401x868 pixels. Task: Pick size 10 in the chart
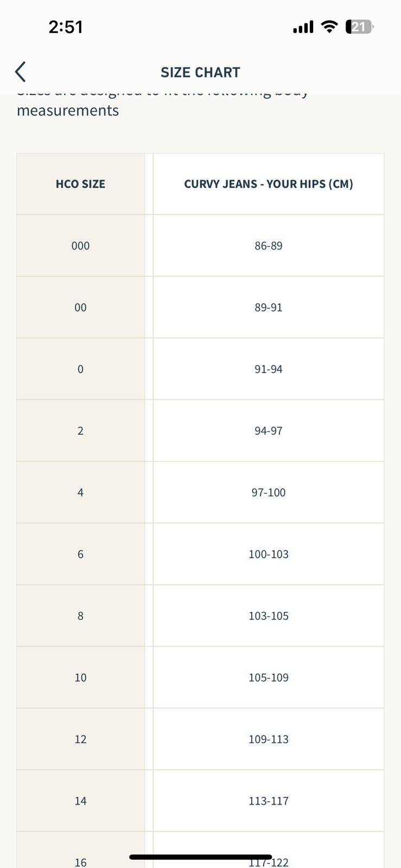(80, 678)
